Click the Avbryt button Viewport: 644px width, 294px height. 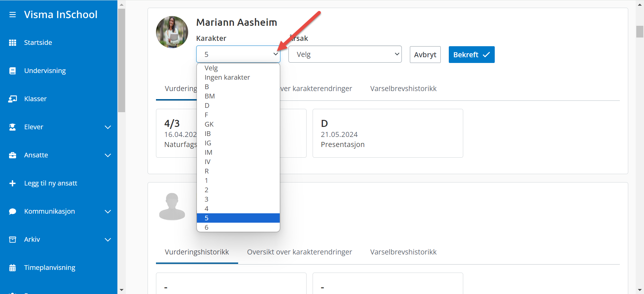click(x=425, y=55)
